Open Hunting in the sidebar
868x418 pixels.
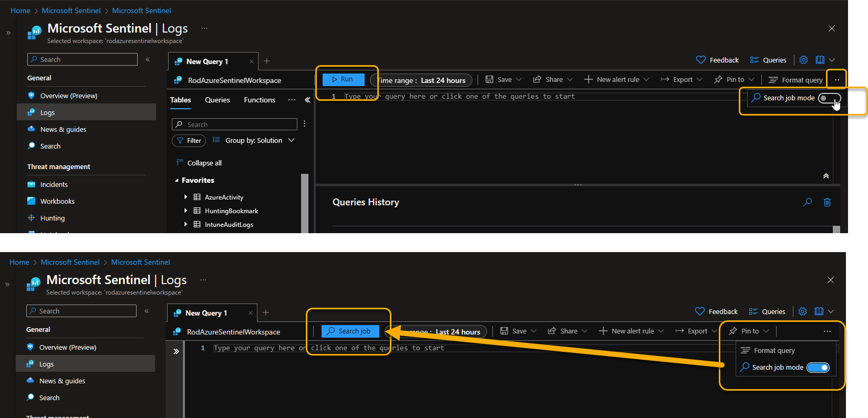pos(53,218)
